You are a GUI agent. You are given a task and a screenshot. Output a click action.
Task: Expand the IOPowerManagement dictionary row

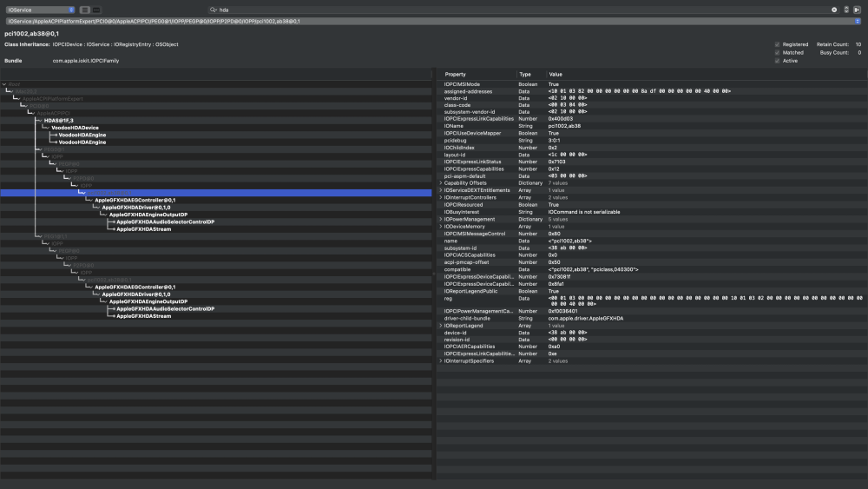pyautogui.click(x=441, y=219)
